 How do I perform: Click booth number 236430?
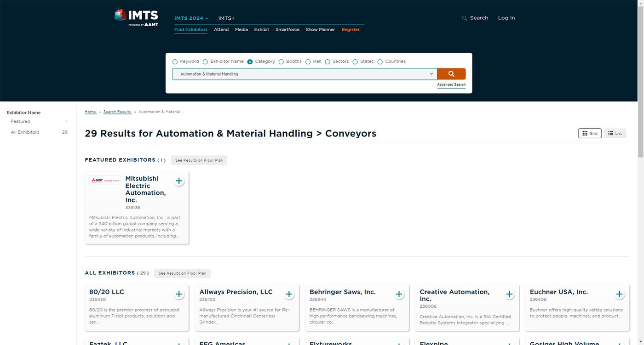click(x=98, y=300)
